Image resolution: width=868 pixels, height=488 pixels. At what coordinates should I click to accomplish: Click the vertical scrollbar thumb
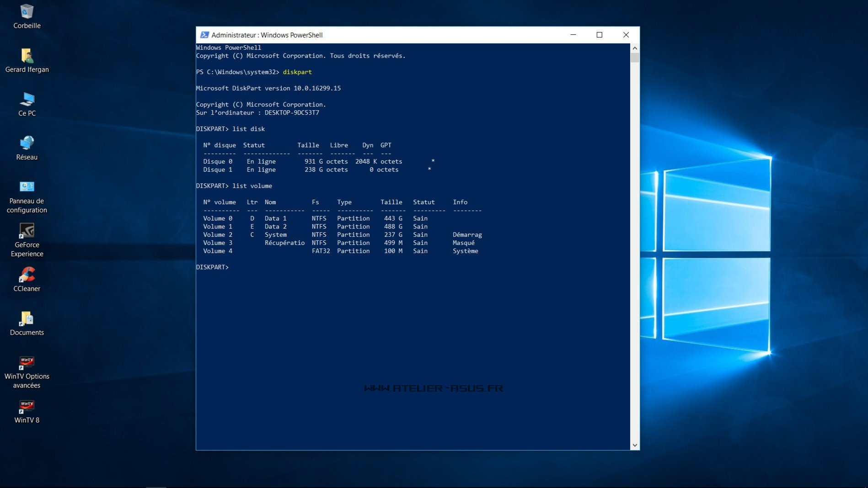click(x=635, y=58)
